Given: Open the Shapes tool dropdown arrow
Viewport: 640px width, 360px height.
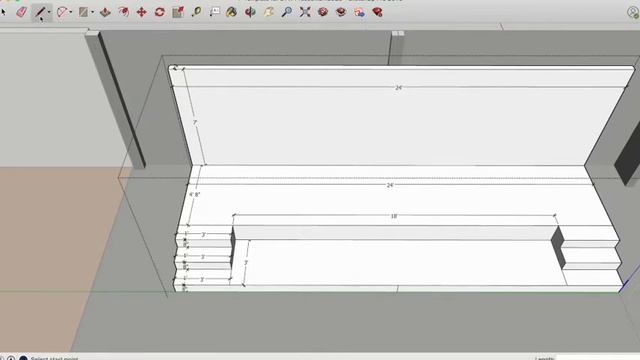Looking at the screenshot, I should click(93, 12).
